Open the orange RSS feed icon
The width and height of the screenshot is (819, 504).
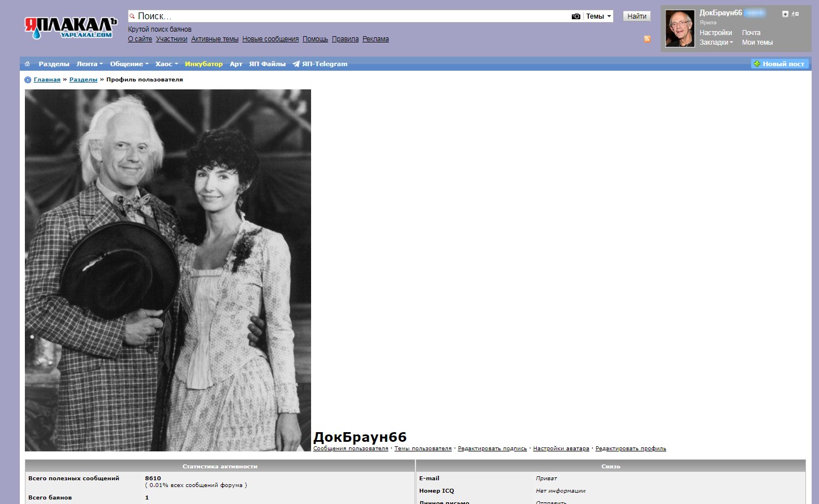[647, 39]
